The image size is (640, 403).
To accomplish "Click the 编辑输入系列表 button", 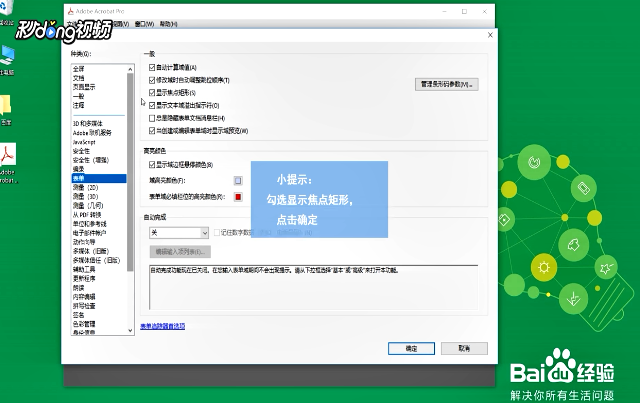I will pos(180,252).
